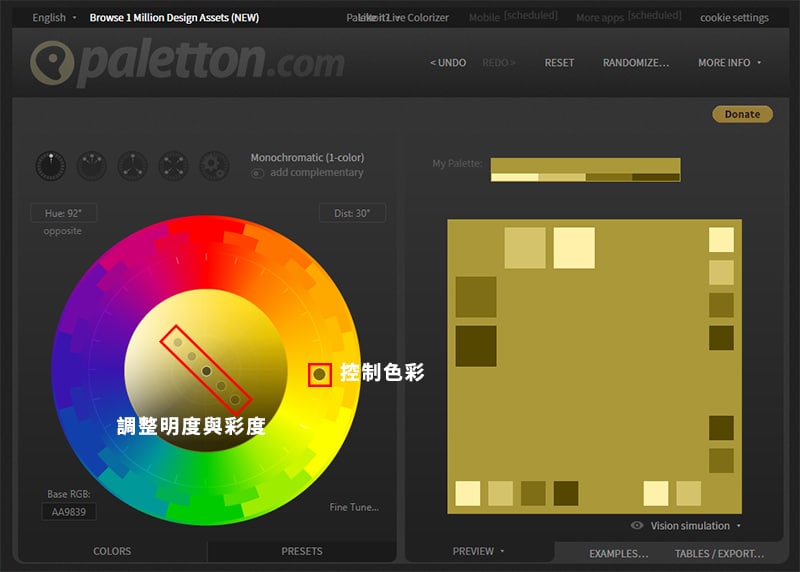
Task: Click the Vision simulation eye icon
Action: [x=637, y=525]
